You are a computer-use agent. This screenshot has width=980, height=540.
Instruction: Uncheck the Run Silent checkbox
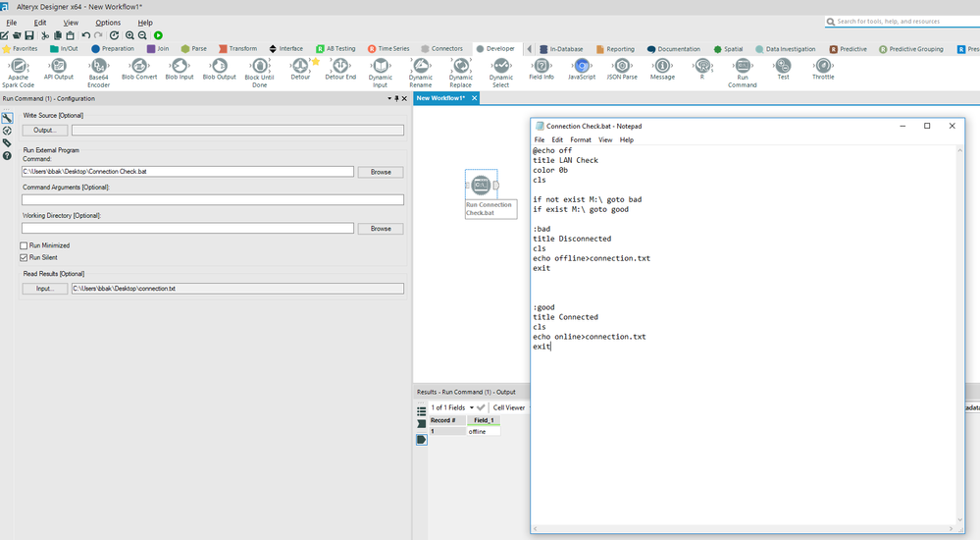24,257
